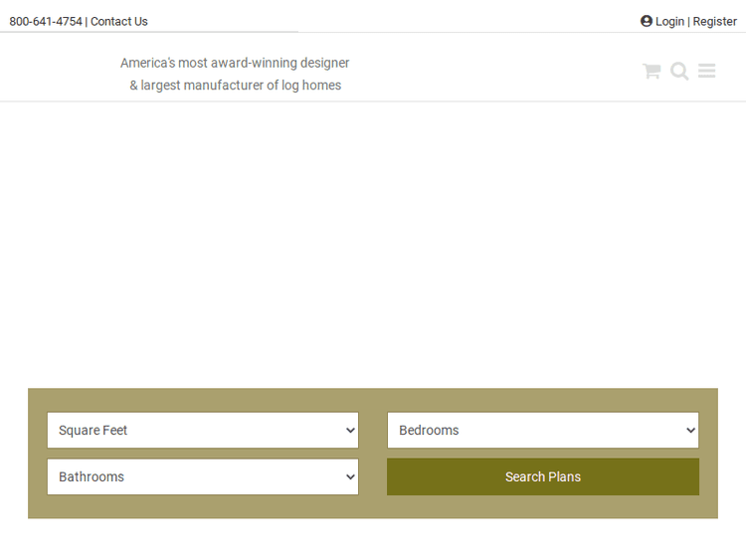Screen dimensions: 746x560
Task: Click the Bedrooms dropdown chevron arrow
Action: click(690, 431)
